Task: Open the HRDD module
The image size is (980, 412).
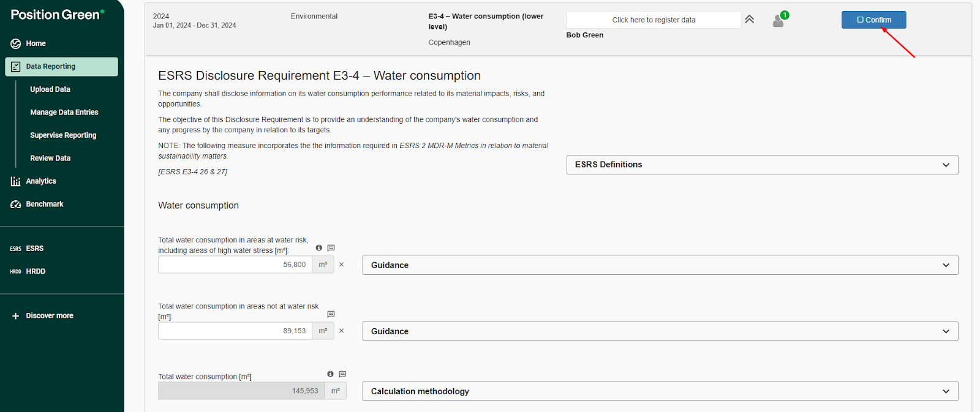Action: point(36,272)
